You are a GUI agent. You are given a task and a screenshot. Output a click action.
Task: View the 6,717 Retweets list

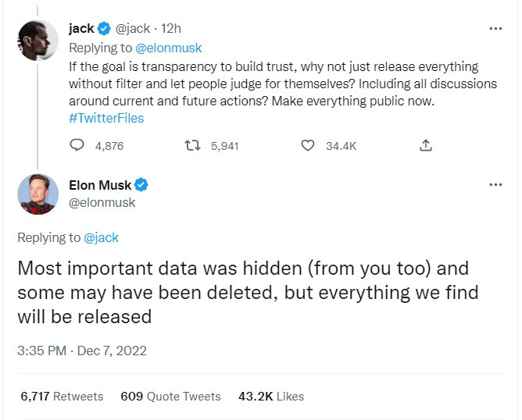click(63, 397)
